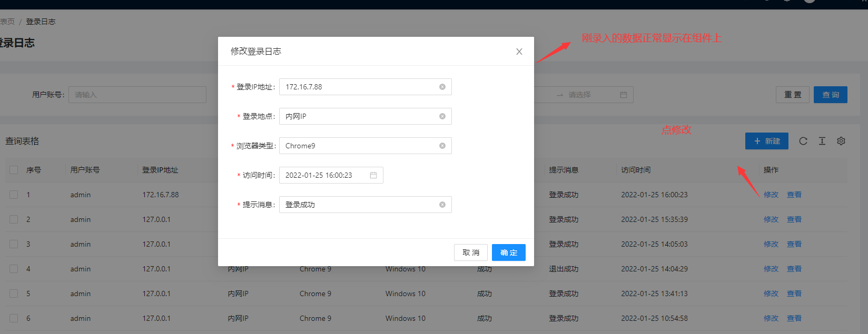The width and height of the screenshot is (868, 334).
Task: Check the checkbox for row 1
Action: 14,195
